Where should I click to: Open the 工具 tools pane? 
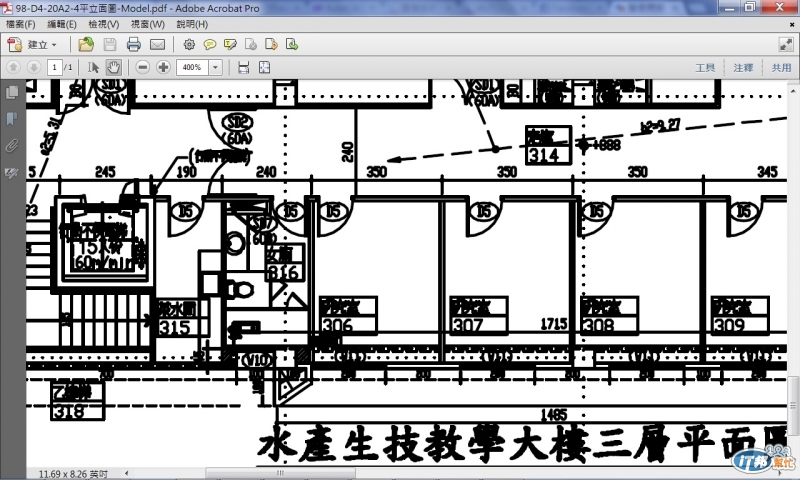[705, 68]
